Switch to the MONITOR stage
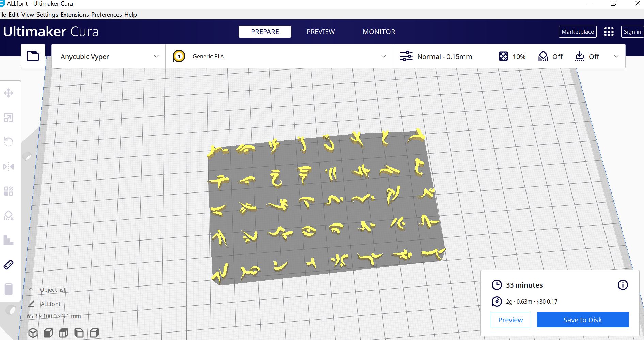The image size is (644, 340). pyautogui.click(x=379, y=32)
